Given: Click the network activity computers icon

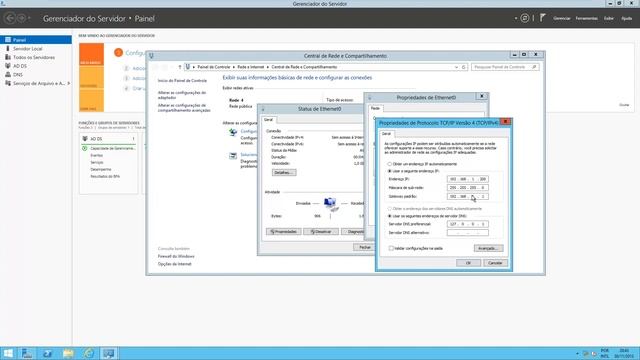Looking at the screenshot, I should [x=331, y=204].
